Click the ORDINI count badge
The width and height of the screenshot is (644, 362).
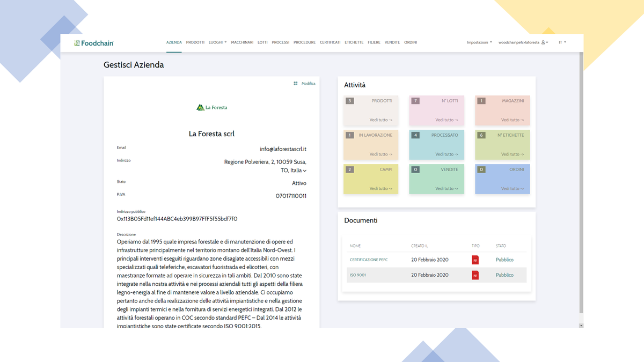(481, 169)
